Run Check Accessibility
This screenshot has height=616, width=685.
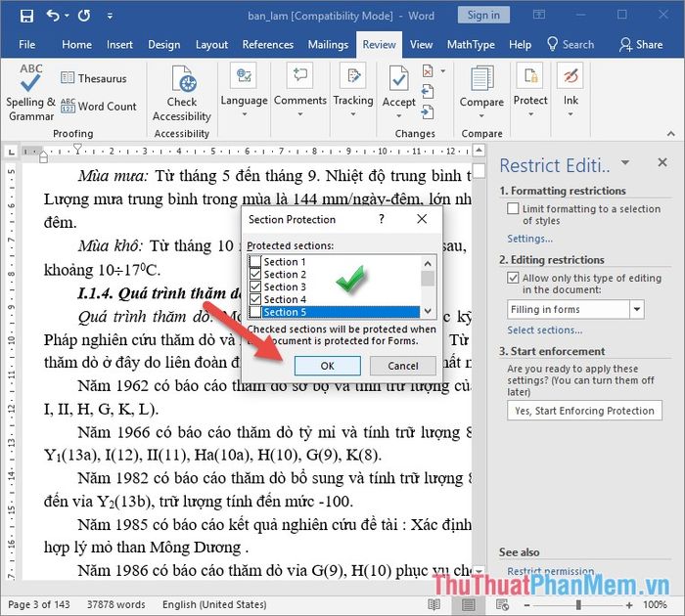tap(182, 94)
